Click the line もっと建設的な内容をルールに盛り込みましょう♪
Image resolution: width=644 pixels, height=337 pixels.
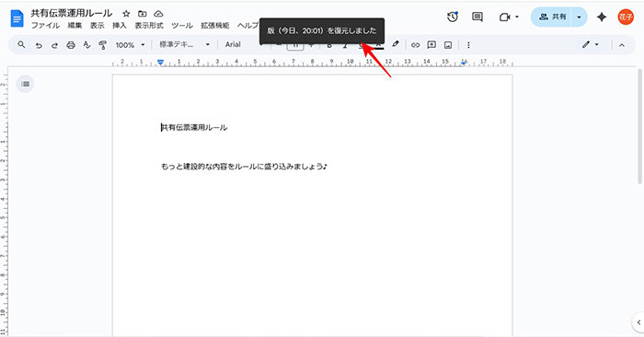click(244, 167)
